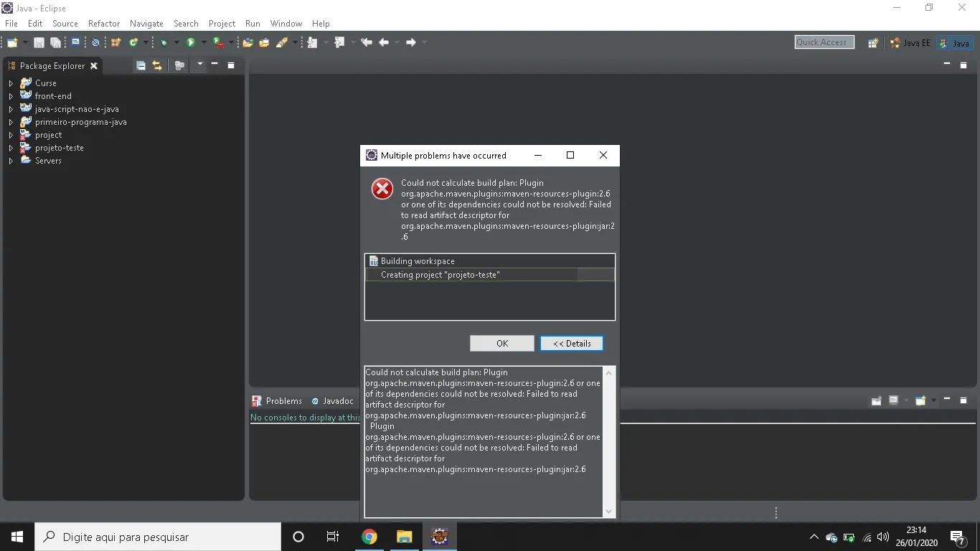Open the New wizard dropdown arrow

(26, 43)
